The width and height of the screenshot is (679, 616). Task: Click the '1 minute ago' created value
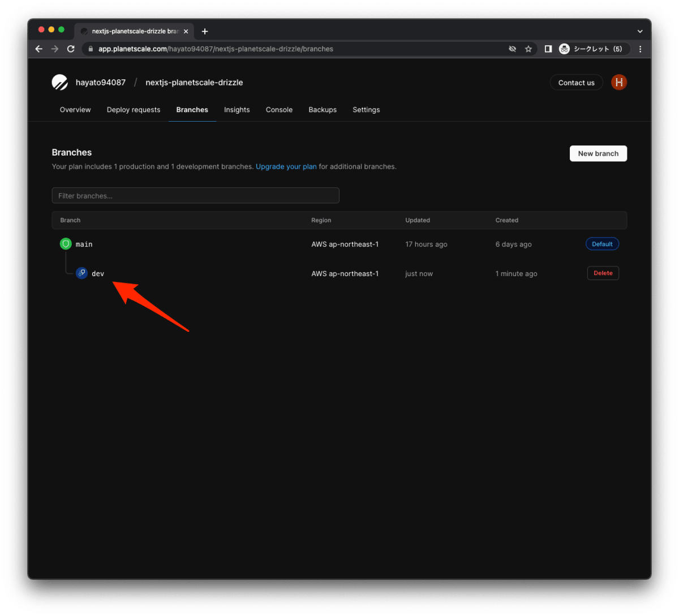pyautogui.click(x=517, y=274)
